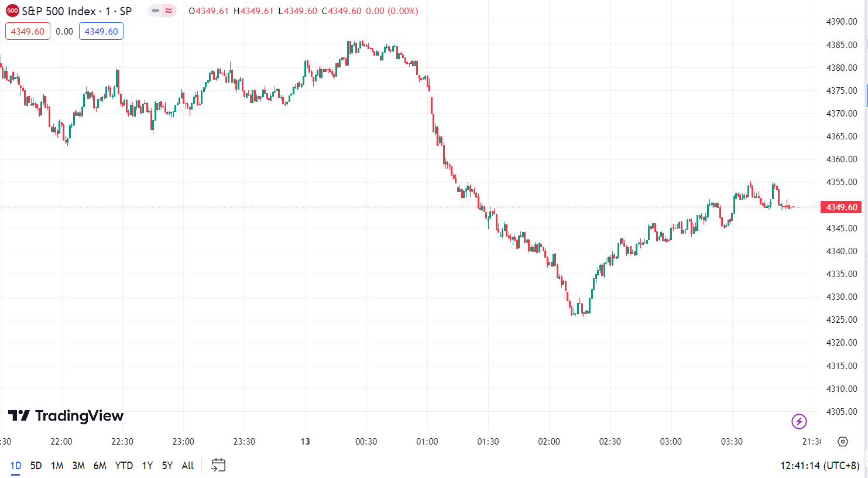Click the S&P 500 red logo icon
Viewport: 868px width, 478px height.
12,11
